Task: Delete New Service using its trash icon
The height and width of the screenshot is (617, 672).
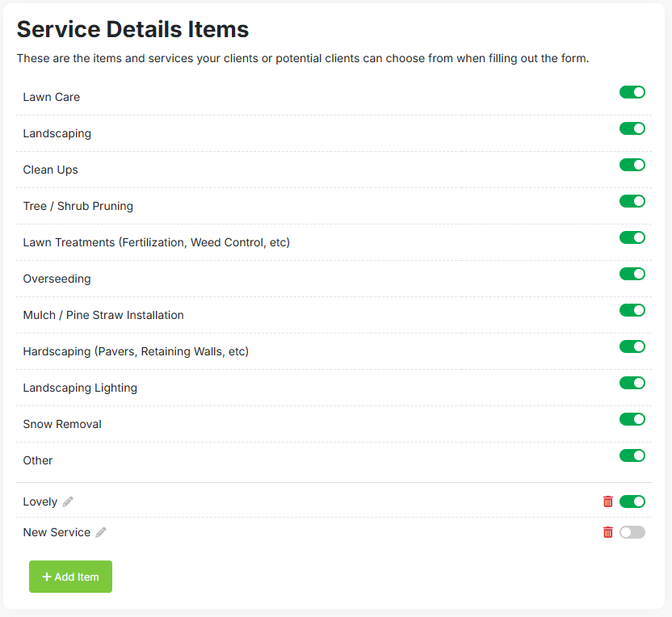Action: coord(607,532)
